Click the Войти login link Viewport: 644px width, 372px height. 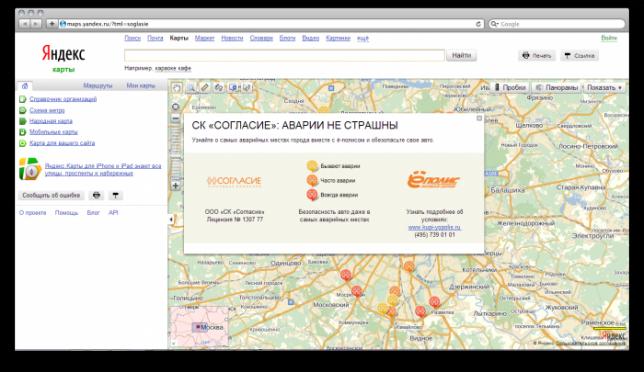(x=609, y=38)
